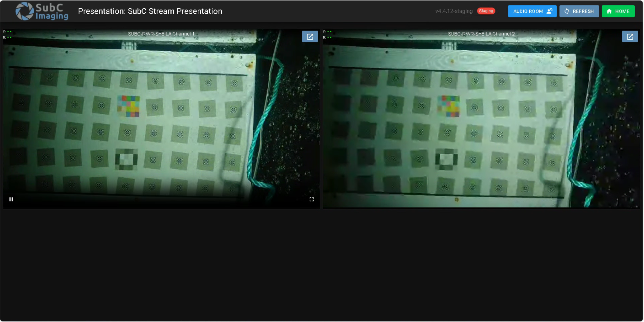Image resolution: width=644 pixels, height=322 pixels.
Task: Click the v4.4.12-staging version label
Action: 453,11
